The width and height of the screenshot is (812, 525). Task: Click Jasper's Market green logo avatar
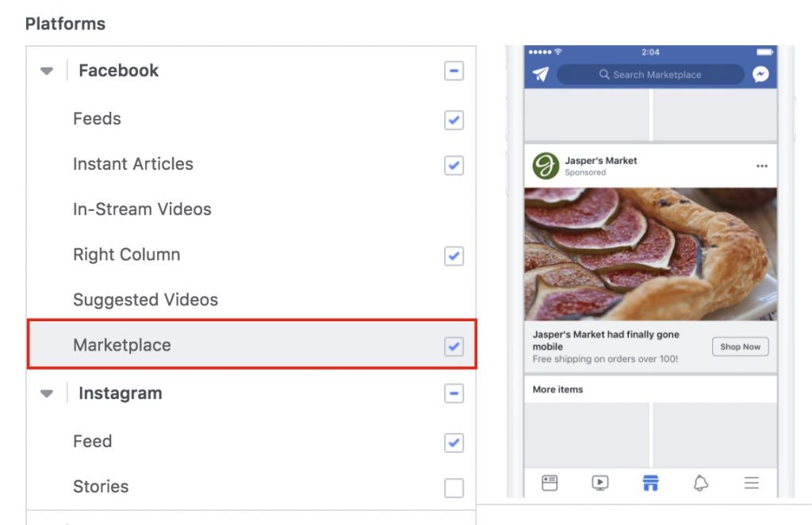point(546,166)
